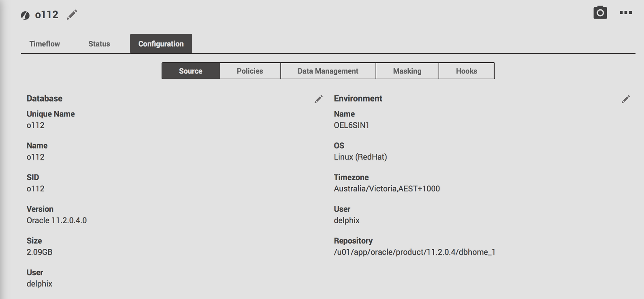Click the SID value o112
Viewport: 644px width, 299px height.
tap(36, 189)
